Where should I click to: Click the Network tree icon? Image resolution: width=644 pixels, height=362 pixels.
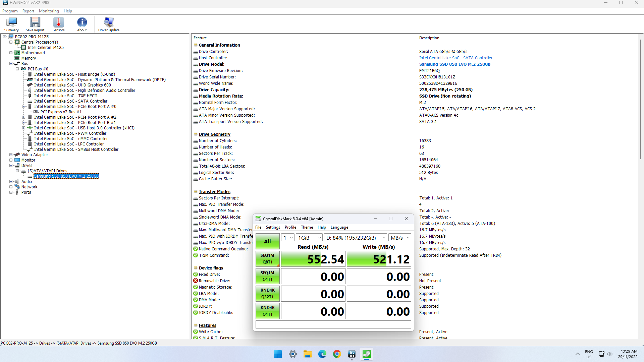[17, 187]
